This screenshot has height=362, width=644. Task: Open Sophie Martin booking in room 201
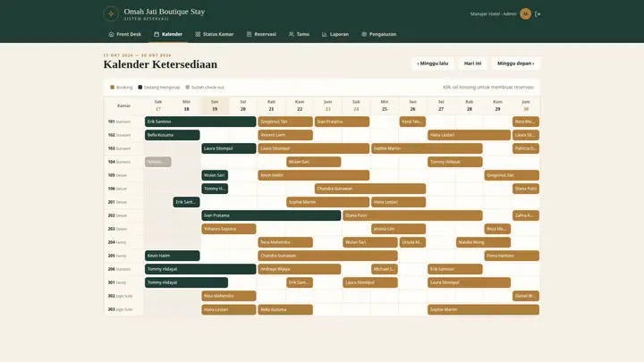pos(327,202)
